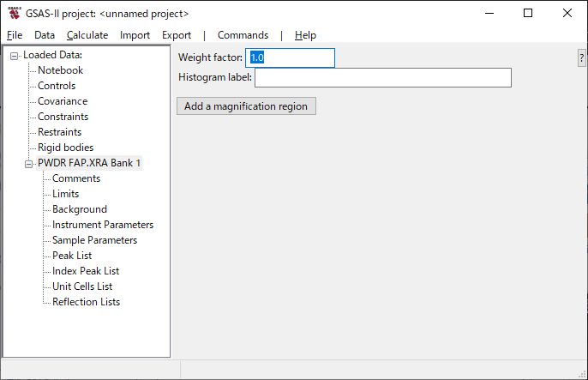Image resolution: width=588 pixels, height=380 pixels.
Task: Click Add a magnification region button
Action: 247,106
